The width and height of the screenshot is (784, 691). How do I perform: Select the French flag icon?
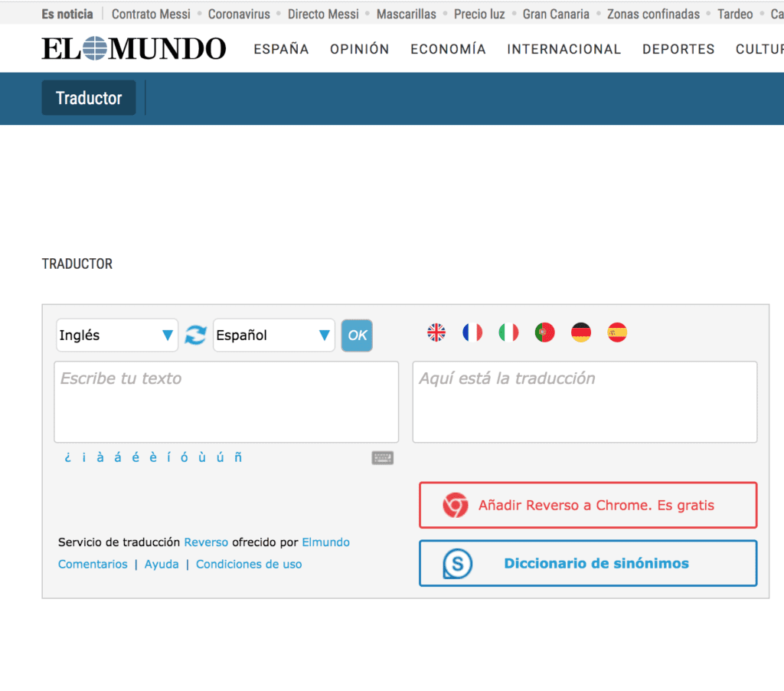pyautogui.click(x=472, y=332)
